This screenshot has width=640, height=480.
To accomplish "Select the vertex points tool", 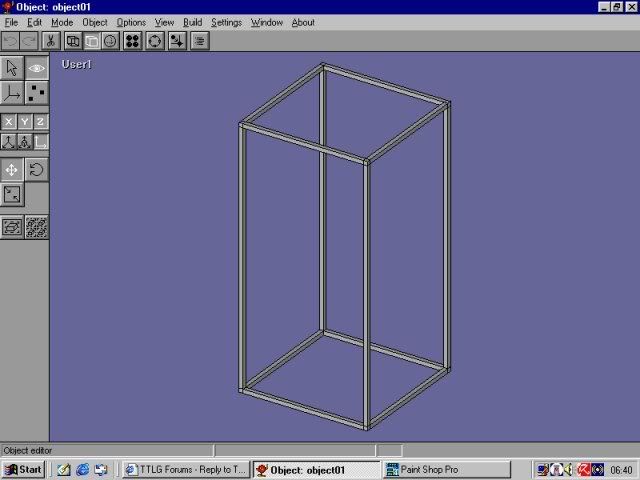I will tap(37, 93).
